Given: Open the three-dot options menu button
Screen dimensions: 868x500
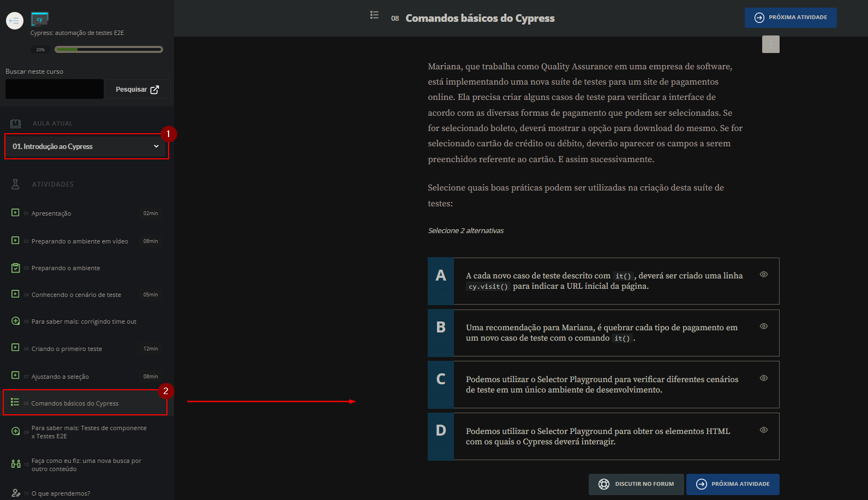Looking at the screenshot, I should coord(770,44).
